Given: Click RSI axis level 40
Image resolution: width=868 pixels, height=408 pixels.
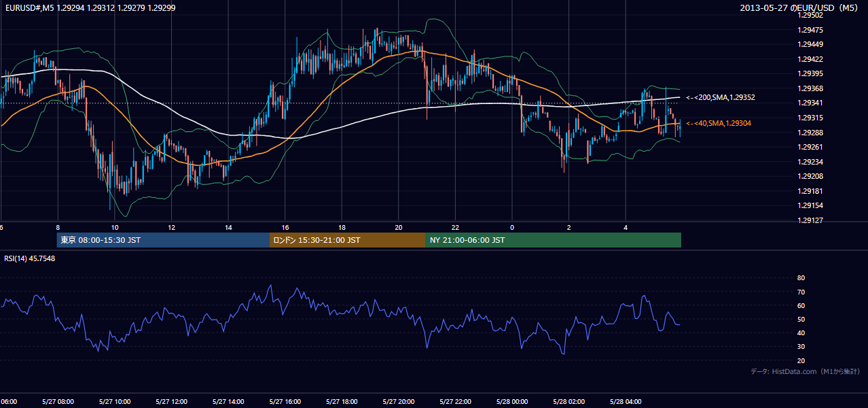Looking at the screenshot, I should click(x=801, y=333).
